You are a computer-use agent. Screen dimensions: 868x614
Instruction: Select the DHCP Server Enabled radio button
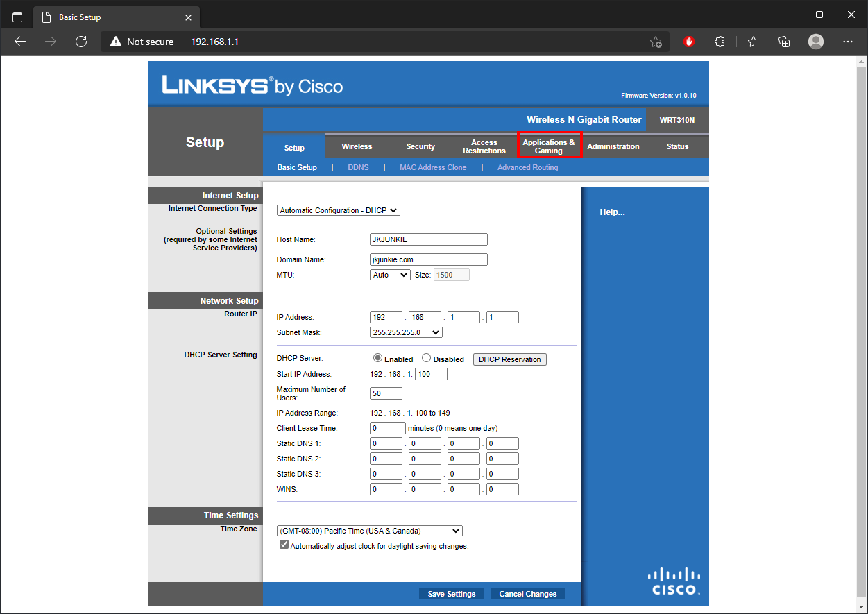pos(378,359)
